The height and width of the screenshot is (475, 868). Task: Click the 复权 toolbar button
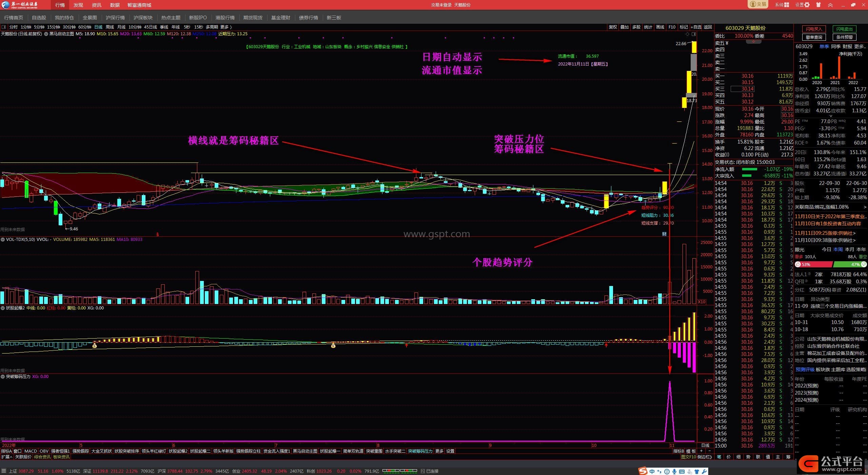[613, 27]
